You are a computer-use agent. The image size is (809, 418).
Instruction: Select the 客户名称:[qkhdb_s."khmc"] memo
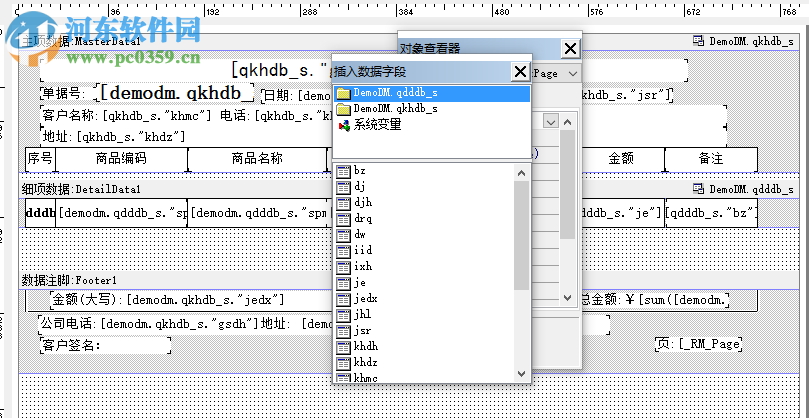coord(126,115)
